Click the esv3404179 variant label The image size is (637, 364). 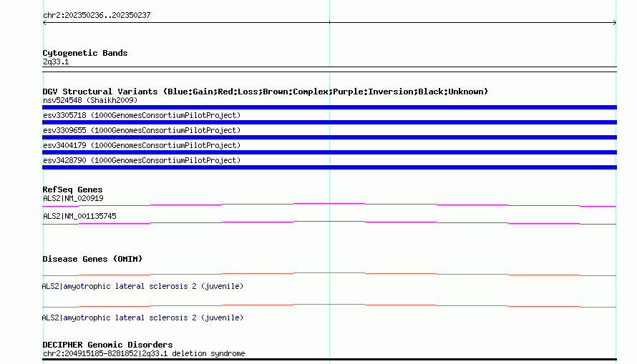click(x=142, y=145)
